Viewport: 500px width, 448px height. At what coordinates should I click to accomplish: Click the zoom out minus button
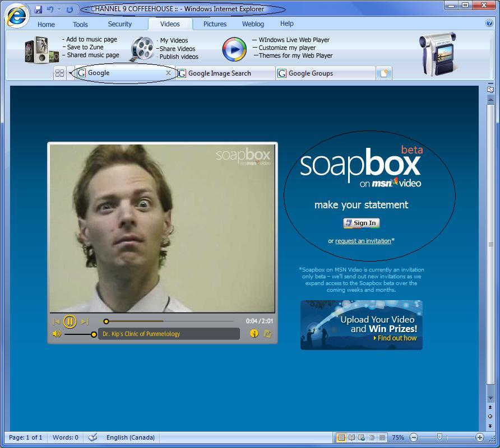[x=414, y=437]
